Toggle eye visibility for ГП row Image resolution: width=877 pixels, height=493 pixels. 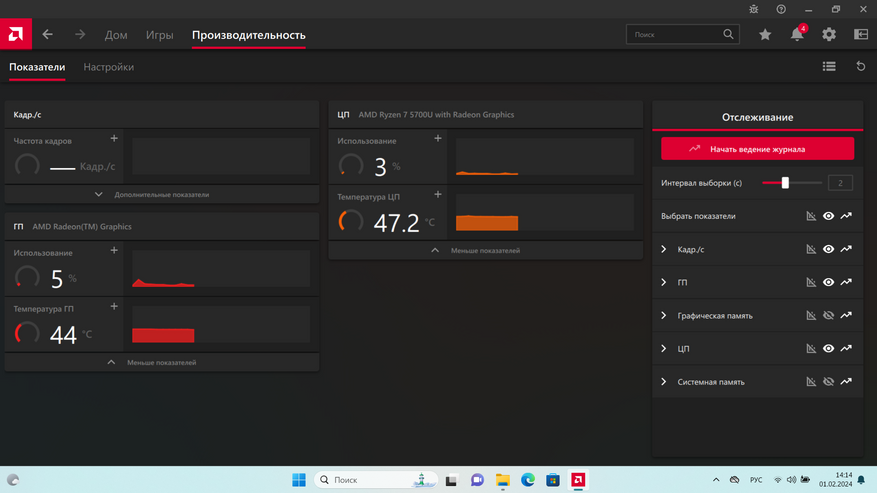828,283
